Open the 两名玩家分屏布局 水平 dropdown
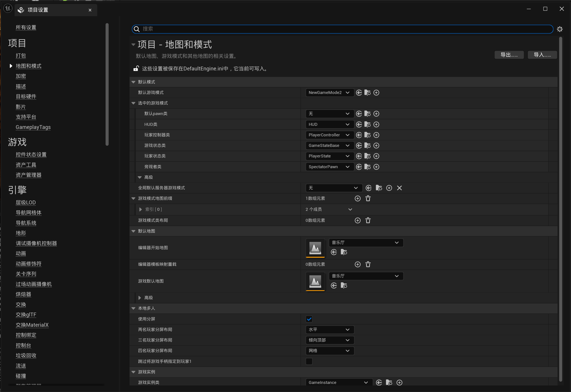 click(330, 330)
